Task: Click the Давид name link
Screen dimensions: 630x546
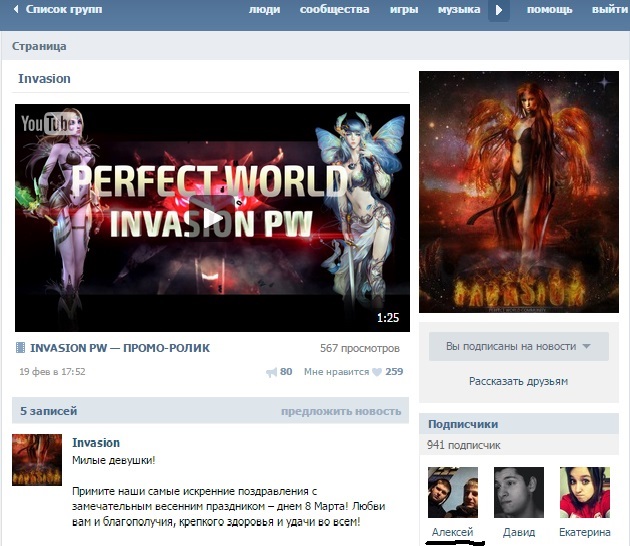Action: tap(519, 532)
